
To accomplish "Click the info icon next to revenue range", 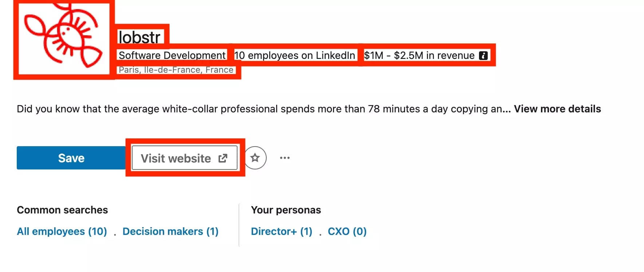I will tap(483, 55).
